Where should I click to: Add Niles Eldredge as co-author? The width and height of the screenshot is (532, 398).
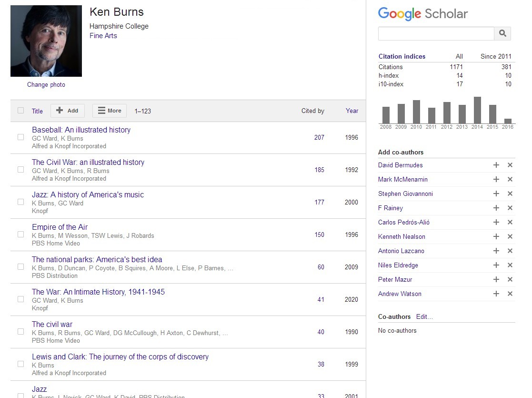tap(496, 265)
